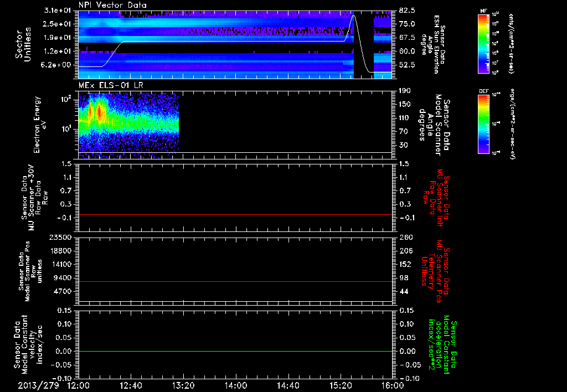Click the 'Sector Unitless' axis title
Viewport: 567px width, 392px height.
click(x=23, y=44)
